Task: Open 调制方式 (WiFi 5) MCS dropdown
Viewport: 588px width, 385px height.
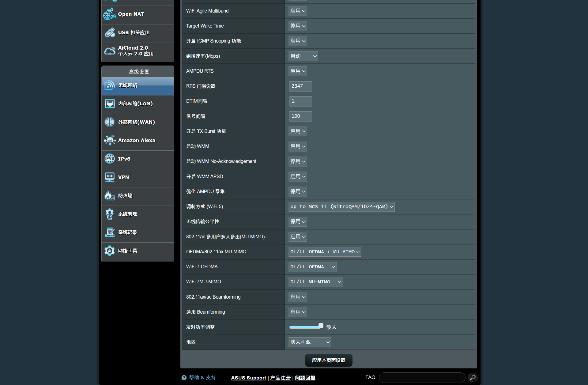Action: click(341, 207)
